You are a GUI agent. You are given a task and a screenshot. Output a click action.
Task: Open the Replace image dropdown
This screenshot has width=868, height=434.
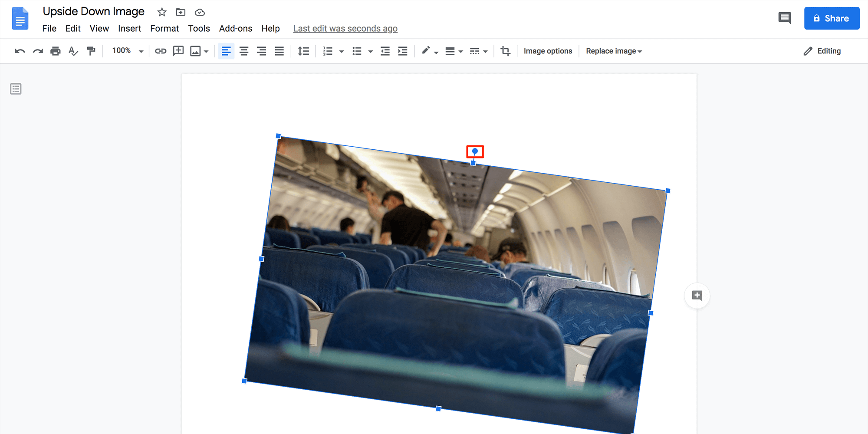(x=613, y=51)
